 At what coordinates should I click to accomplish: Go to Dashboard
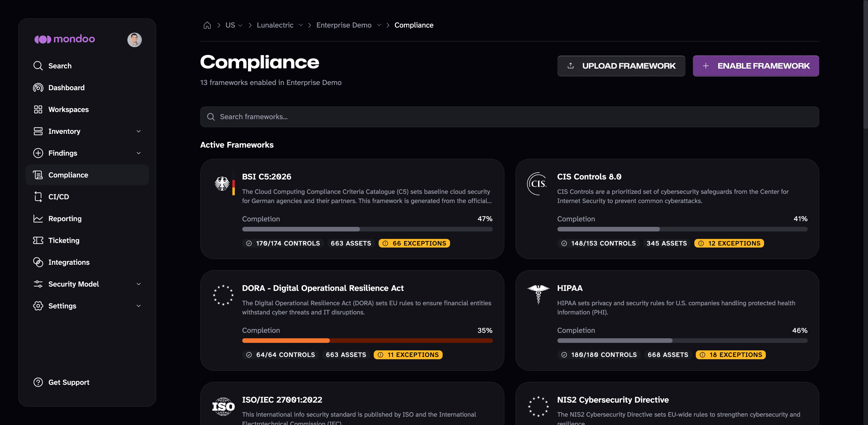tap(87, 88)
